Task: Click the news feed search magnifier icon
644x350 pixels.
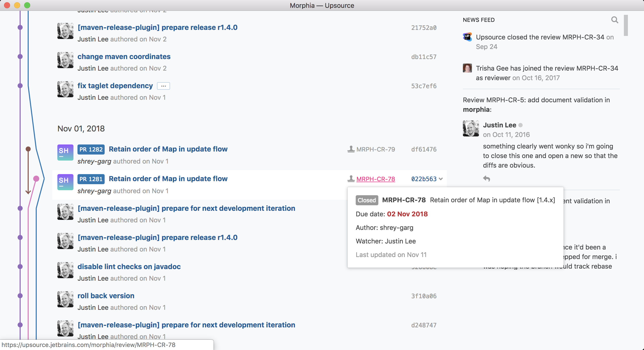Action: pos(615,20)
